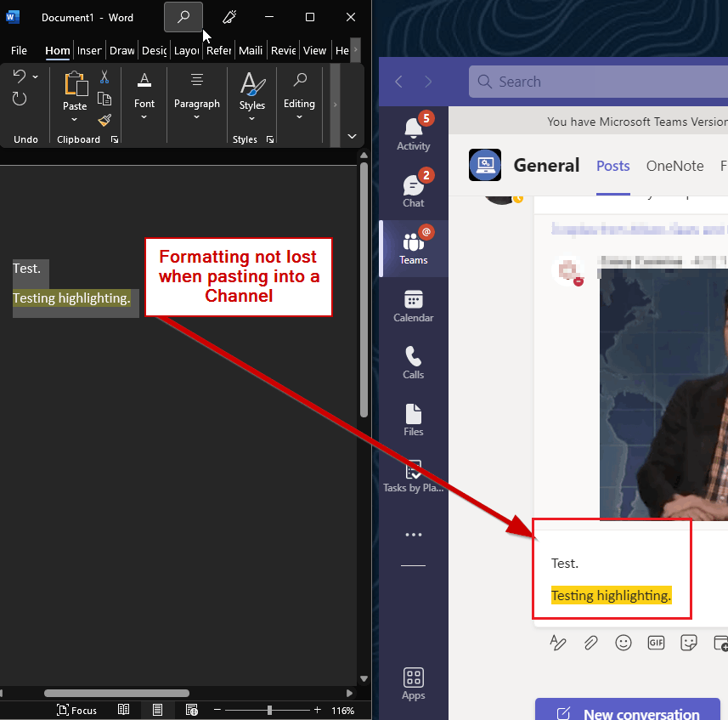Open Apps in Teams sidebar
This screenshot has height=720, width=728.
(413, 683)
